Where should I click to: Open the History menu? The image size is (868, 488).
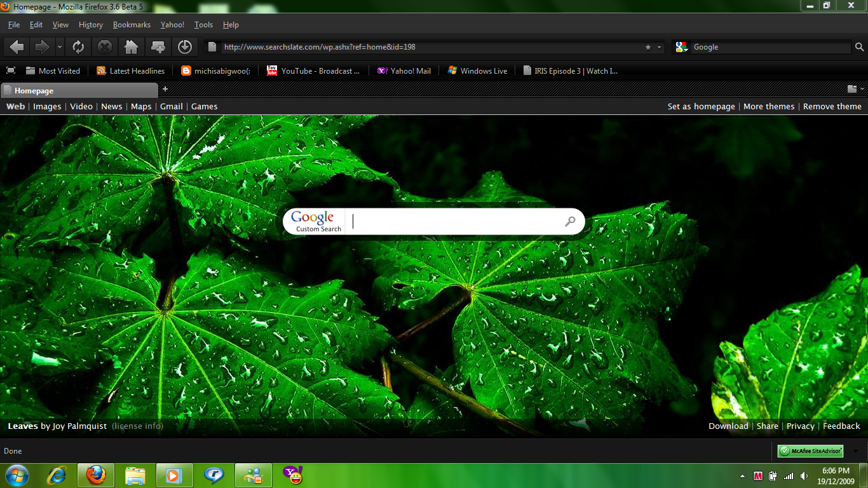coord(91,25)
